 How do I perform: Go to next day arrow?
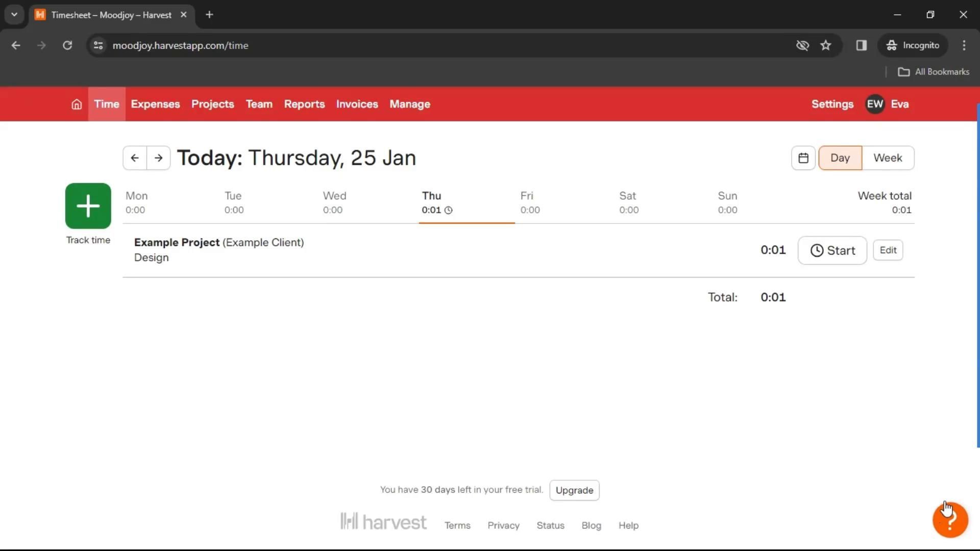click(159, 158)
